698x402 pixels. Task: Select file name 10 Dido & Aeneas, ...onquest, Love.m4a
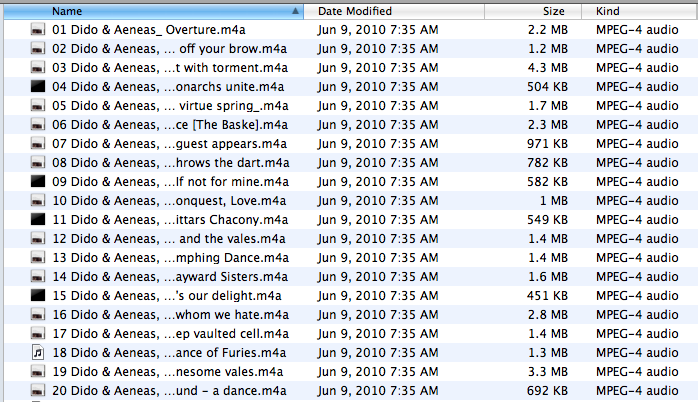click(169, 200)
